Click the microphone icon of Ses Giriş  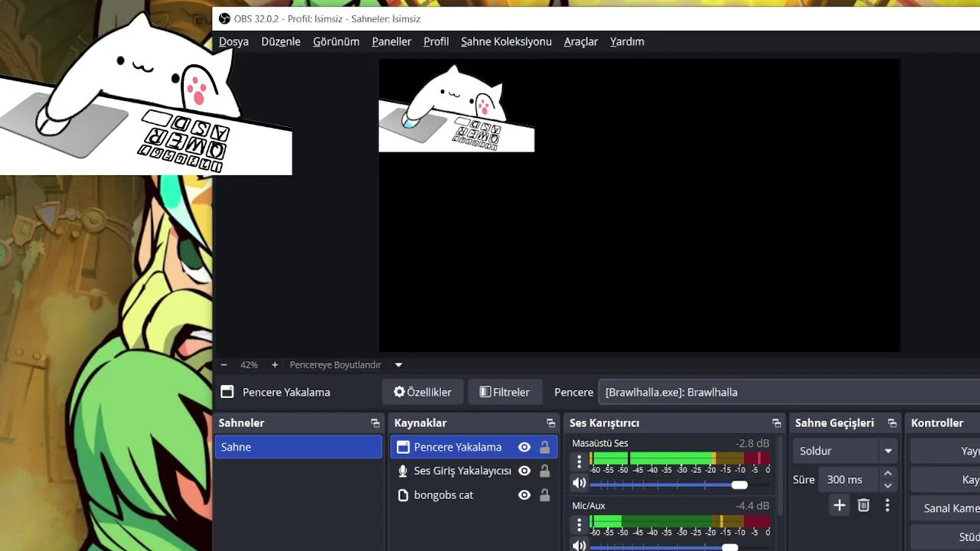click(x=403, y=471)
